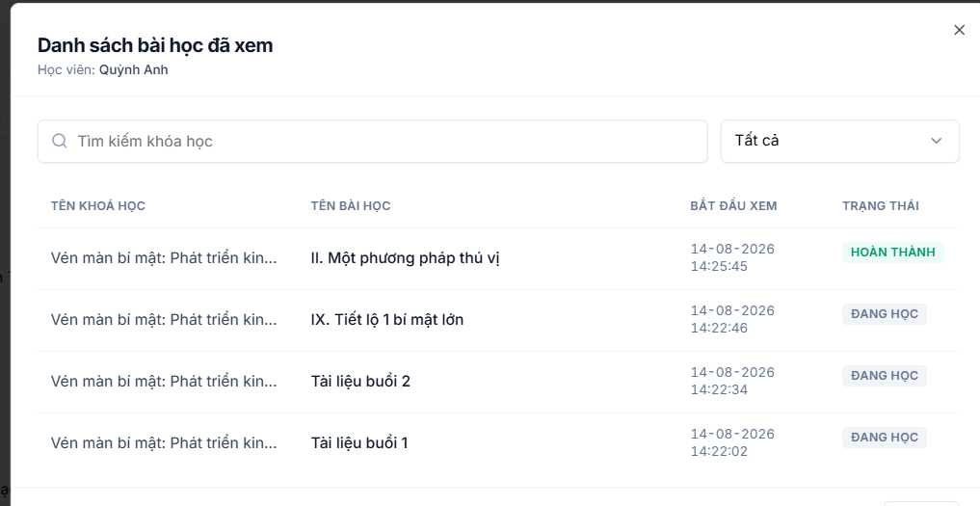Viewport: 980px width, 506px height.
Task: Click "ĐANG HỌC" badge for Tài liệu buổi 2
Action: [x=885, y=375]
